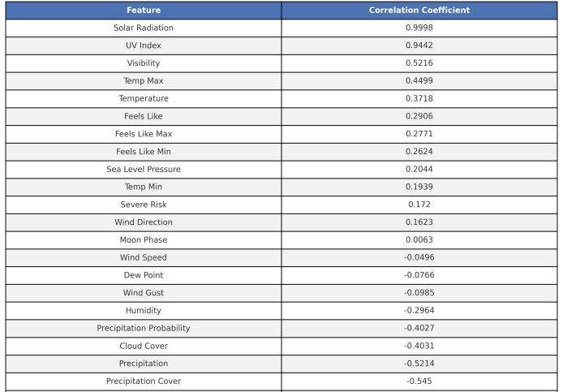The height and width of the screenshot is (392, 563).
Task: Click the Cloud Cover feature cell
Action: coord(144,346)
